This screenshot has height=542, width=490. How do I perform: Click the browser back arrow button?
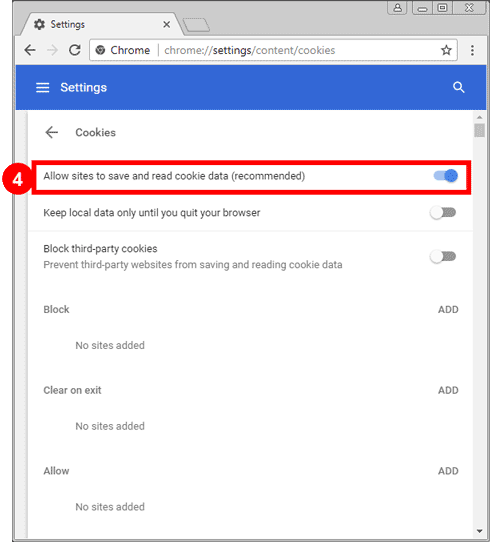[x=30, y=50]
